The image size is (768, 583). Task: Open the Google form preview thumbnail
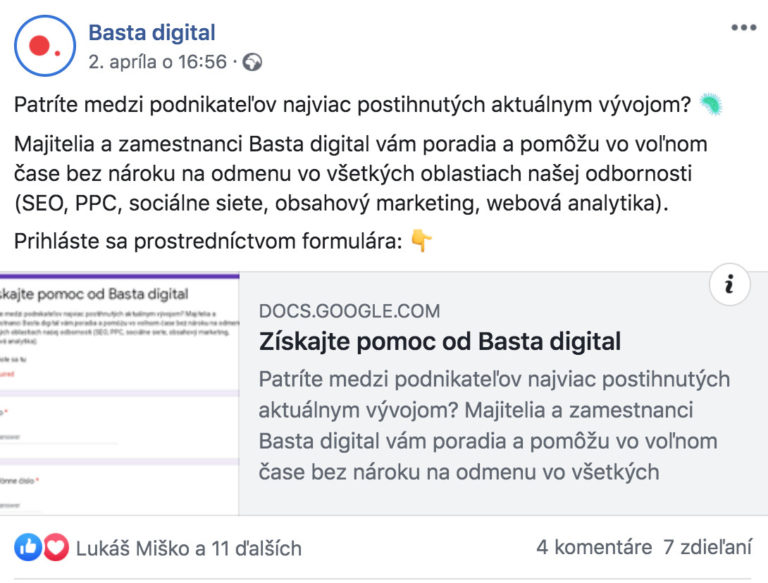tap(119, 393)
